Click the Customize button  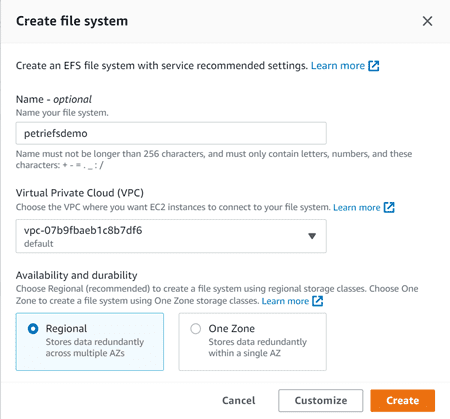point(321,400)
